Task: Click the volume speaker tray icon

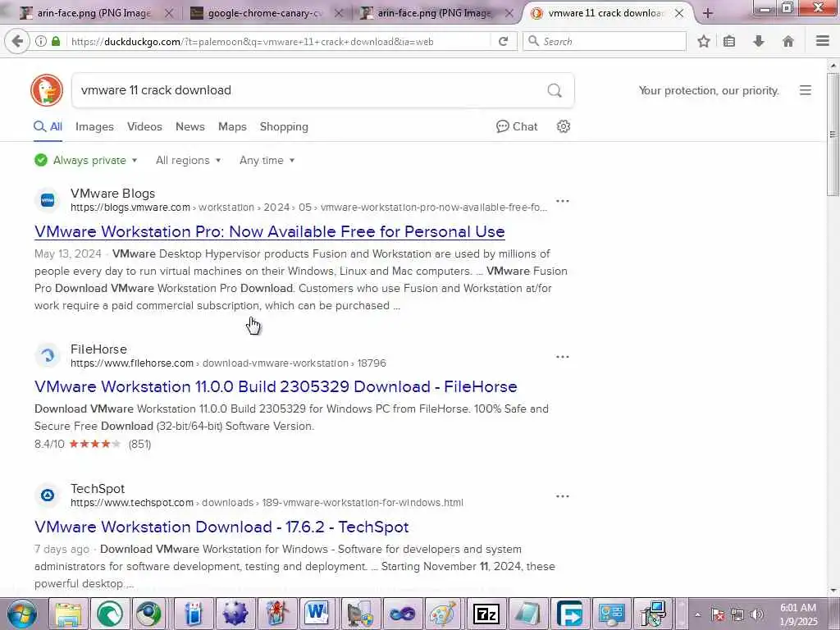Action: pyautogui.click(x=757, y=614)
